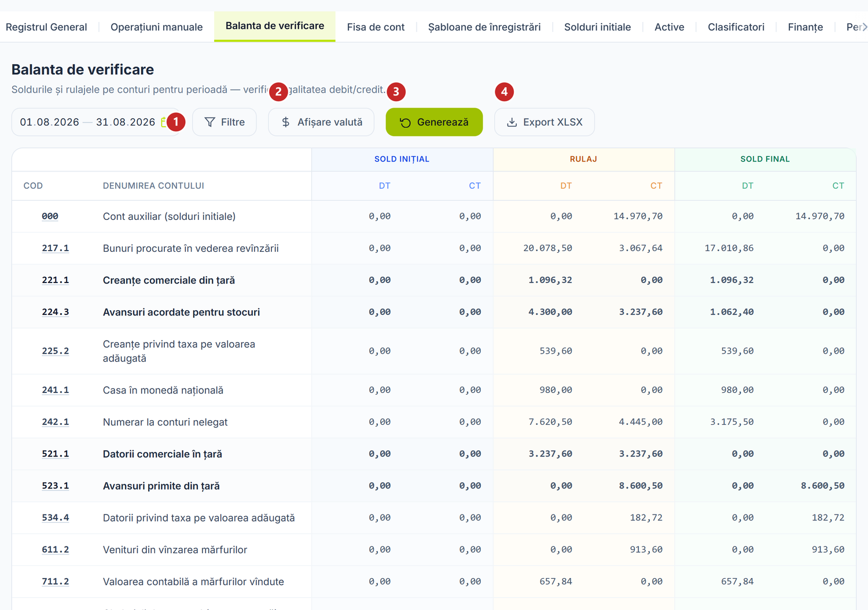Open account 523.1 link
This screenshot has height=610, width=868.
tap(56, 486)
